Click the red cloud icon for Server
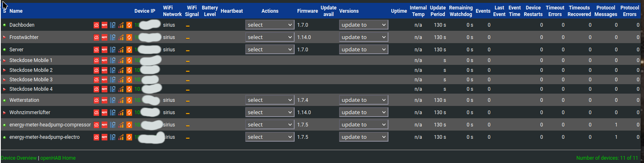Image resolution: width=644 pixels, height=163 pixels. coord(96,50)
